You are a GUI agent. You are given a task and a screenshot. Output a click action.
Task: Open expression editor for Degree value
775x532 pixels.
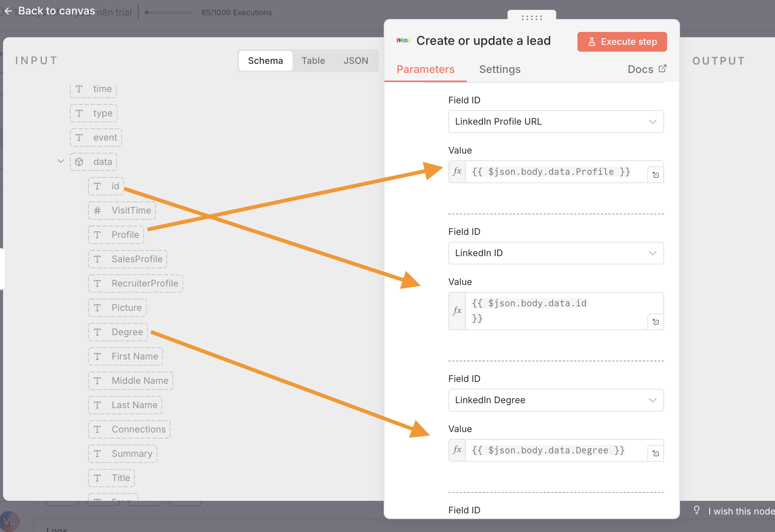click(x=656, y=453)
